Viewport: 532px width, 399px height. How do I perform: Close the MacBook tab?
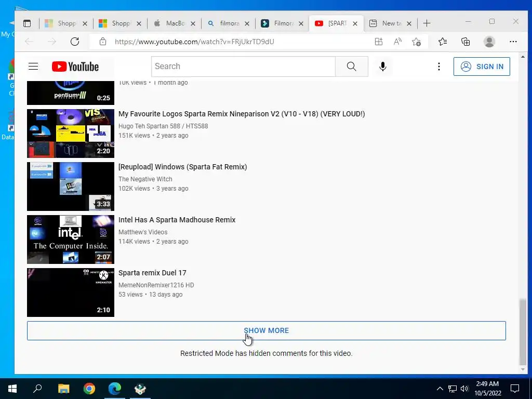click(x=193, y=23)
